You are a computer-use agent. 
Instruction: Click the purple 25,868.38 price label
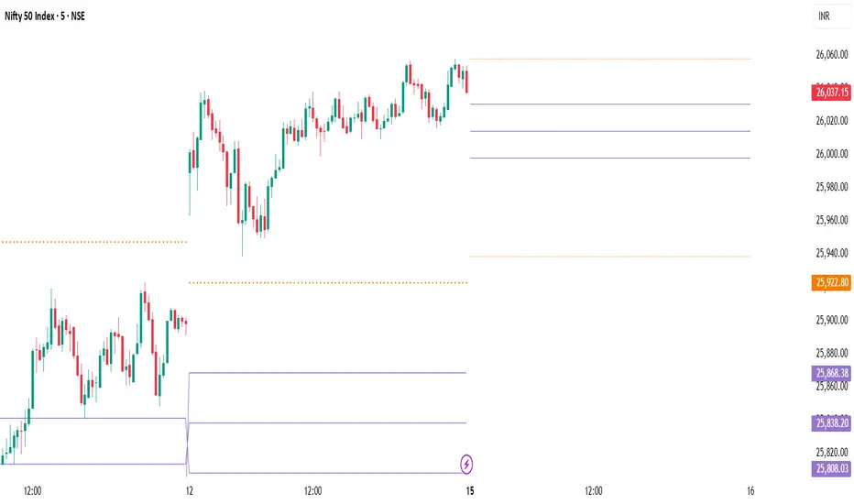(x=829, y=373)
